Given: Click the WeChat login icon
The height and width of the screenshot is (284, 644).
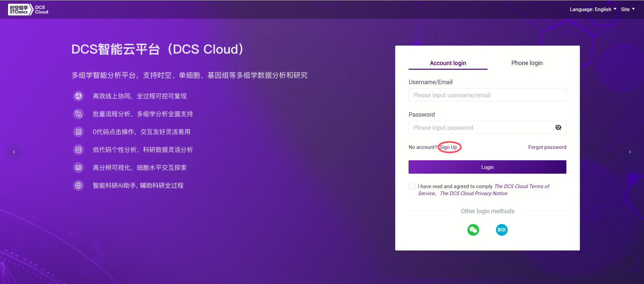Looking at the screenshot, I should click(x=473, y=230).
